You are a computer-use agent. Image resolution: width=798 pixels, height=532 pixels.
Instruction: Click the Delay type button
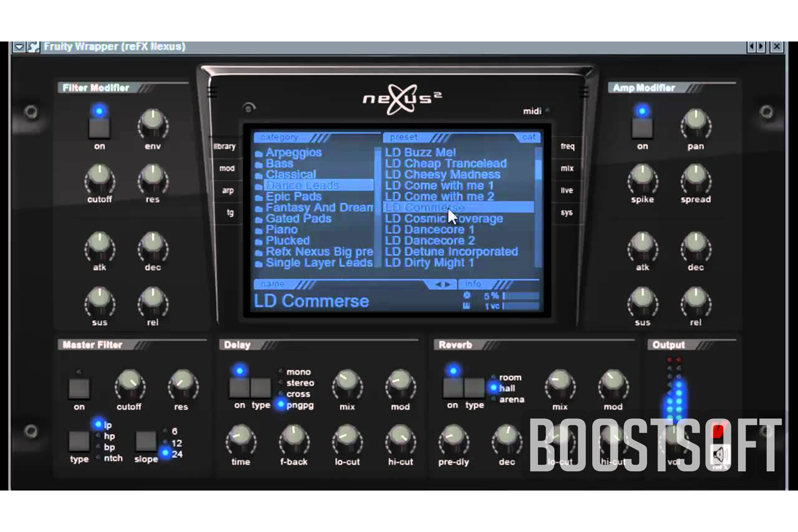click(261, 388)
